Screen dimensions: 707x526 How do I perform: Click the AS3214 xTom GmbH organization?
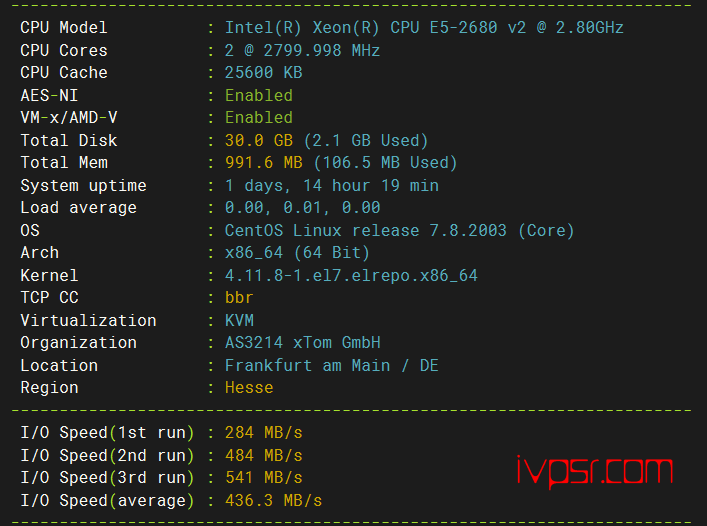tap(303, 343)
